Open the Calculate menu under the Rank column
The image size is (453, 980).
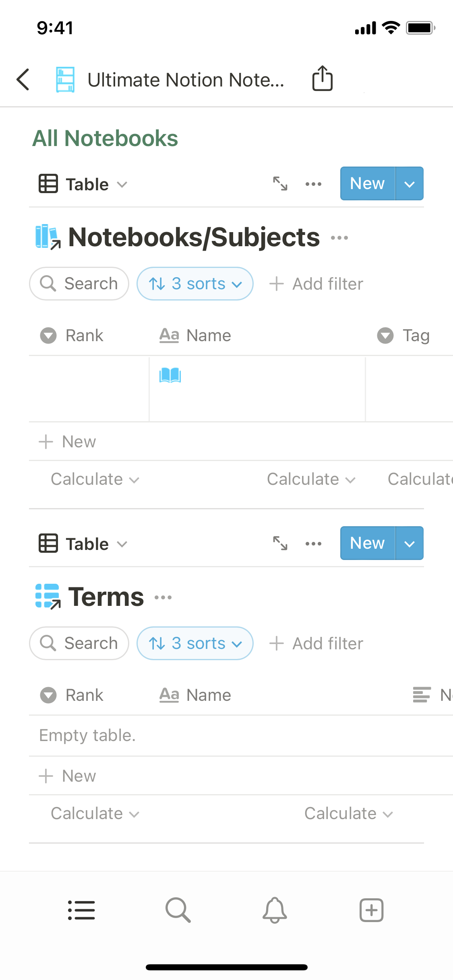[94, 479]
